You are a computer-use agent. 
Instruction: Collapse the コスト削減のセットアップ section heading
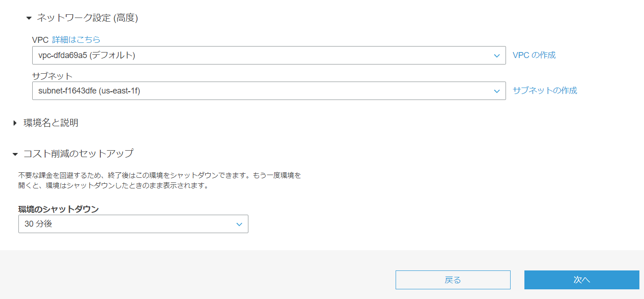tap(79, 153)
